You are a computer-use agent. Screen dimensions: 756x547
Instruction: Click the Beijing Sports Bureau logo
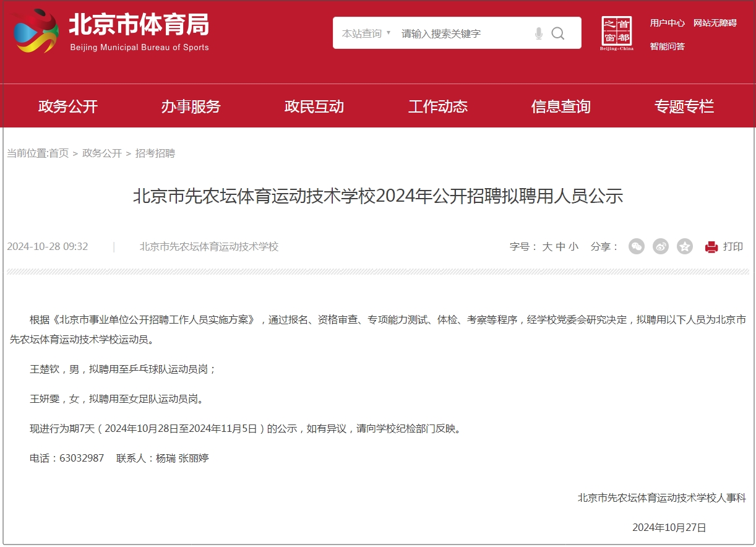tap(111, 31)
